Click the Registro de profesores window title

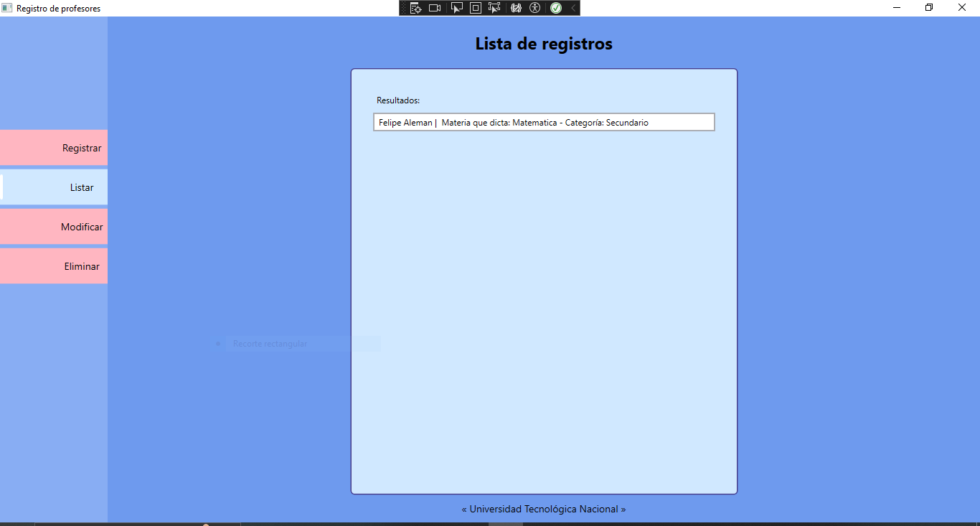(59, 9)
